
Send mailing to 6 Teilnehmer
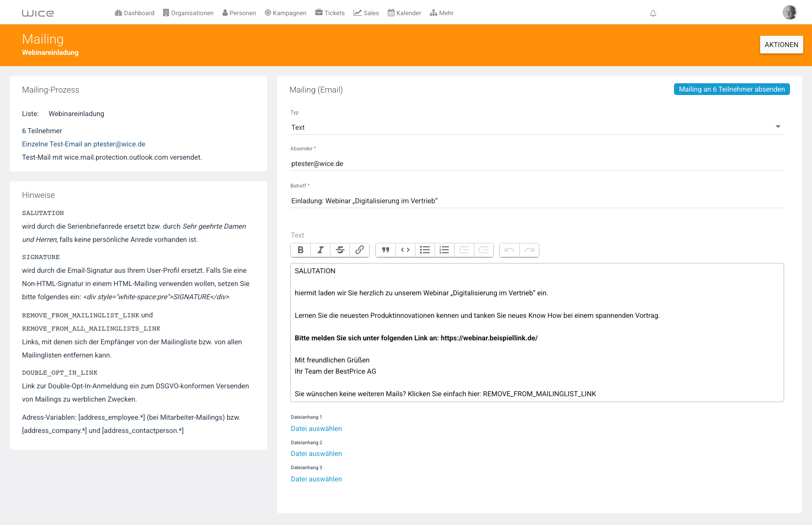[x=732, y=89]
